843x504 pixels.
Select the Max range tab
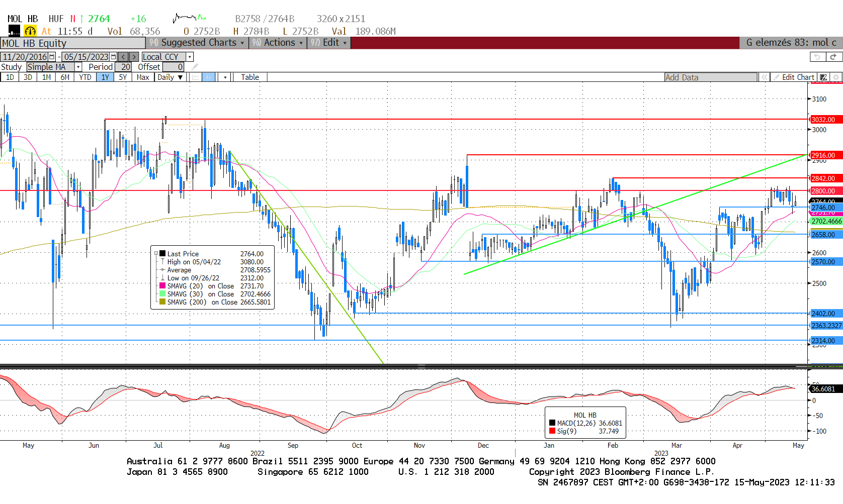(143, 77)
